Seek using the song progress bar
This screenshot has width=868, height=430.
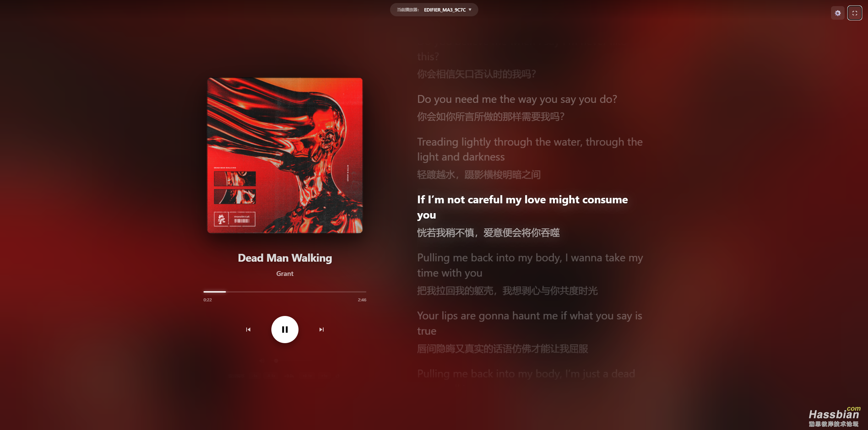pyautogui.click(x=285, y=292)
